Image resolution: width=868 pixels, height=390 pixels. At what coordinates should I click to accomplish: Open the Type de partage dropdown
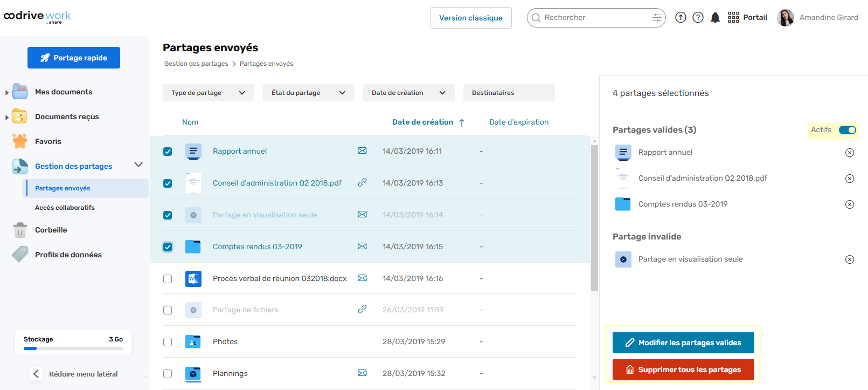click(208, 93)
